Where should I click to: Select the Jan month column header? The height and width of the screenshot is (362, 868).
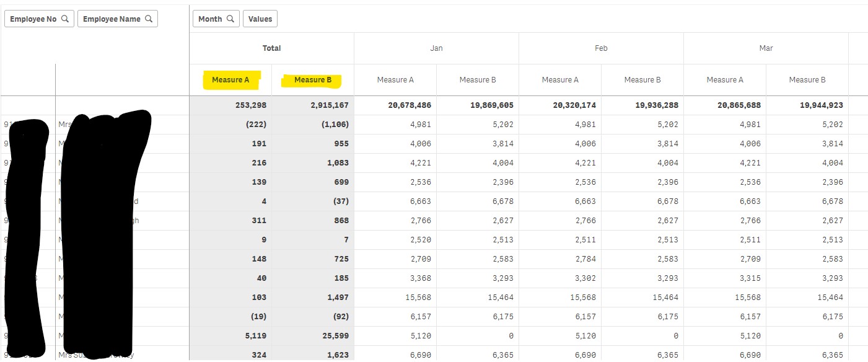pyautogui.click(x=436, y=48)
